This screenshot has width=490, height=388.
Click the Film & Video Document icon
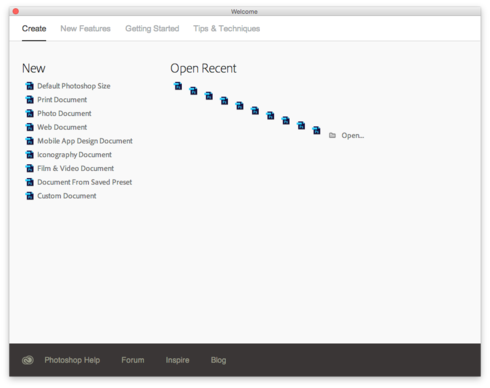point(30,168)
